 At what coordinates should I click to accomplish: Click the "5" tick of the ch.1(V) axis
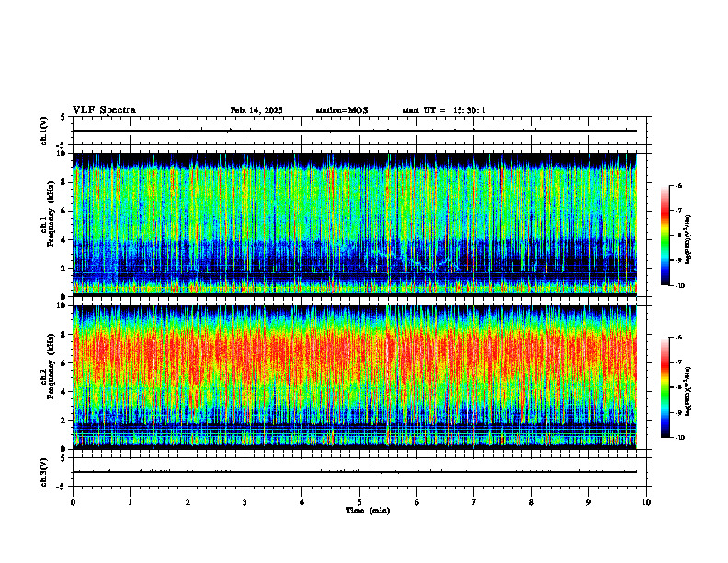(x=63, y=117)
